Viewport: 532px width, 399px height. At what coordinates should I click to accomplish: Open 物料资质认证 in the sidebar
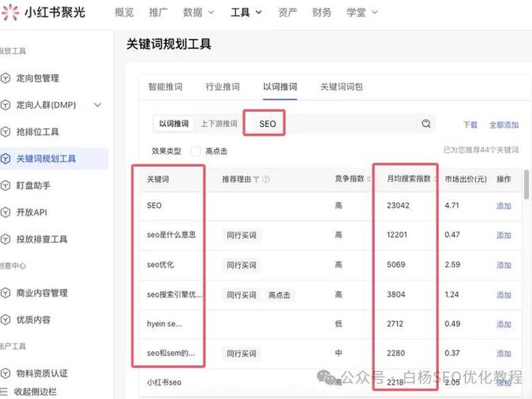[x=42, y=374]
